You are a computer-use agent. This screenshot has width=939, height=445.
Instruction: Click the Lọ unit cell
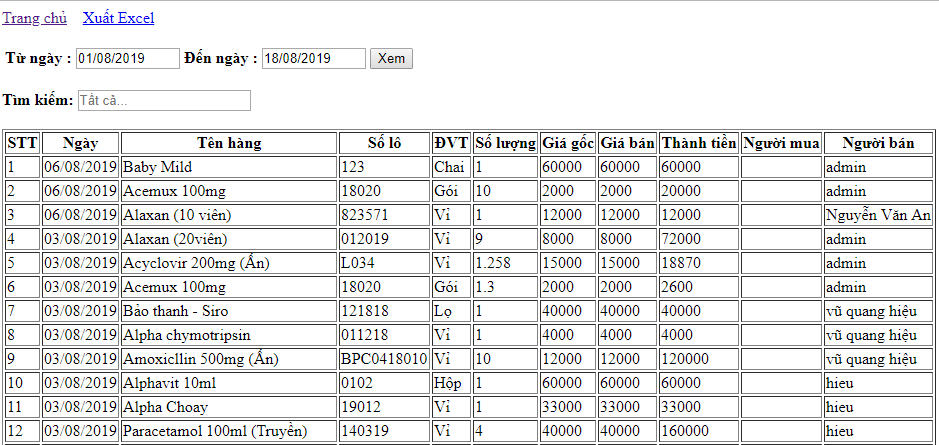point(452,311)
